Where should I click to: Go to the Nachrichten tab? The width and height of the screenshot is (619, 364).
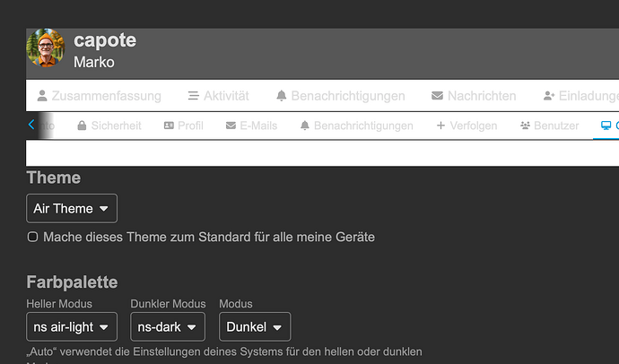click(x=474, y=96)
